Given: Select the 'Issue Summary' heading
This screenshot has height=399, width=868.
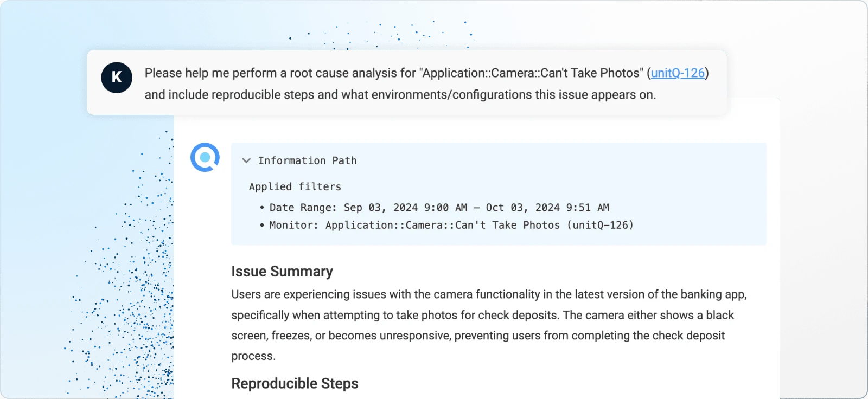Looking at the screenshot, I should point(282,271).
